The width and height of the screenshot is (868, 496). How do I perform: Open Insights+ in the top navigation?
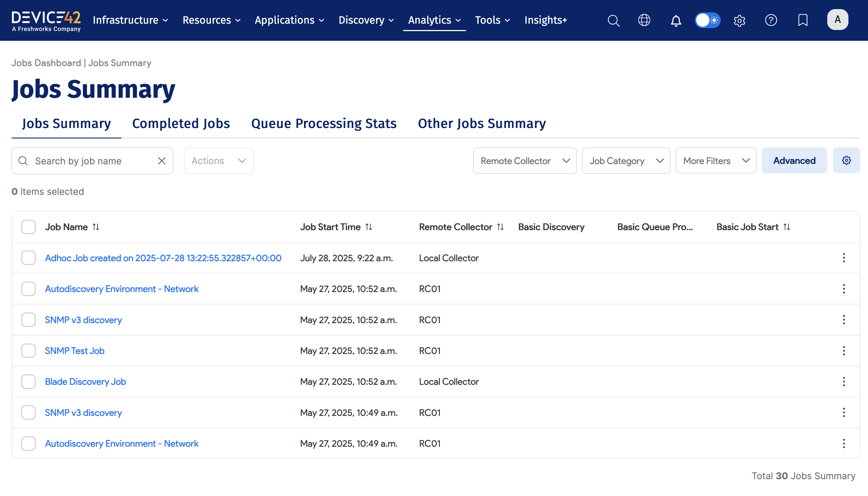click(x=546, y=20)
